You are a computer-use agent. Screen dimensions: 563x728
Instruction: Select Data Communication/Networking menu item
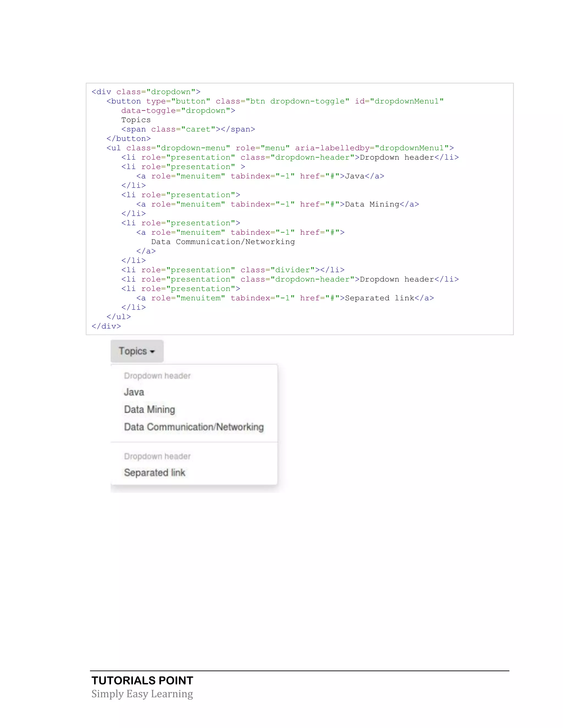tap(194, 427)
